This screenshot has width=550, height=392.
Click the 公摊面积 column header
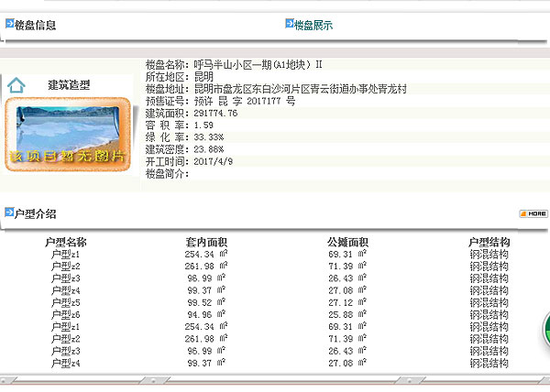(347, 242)
